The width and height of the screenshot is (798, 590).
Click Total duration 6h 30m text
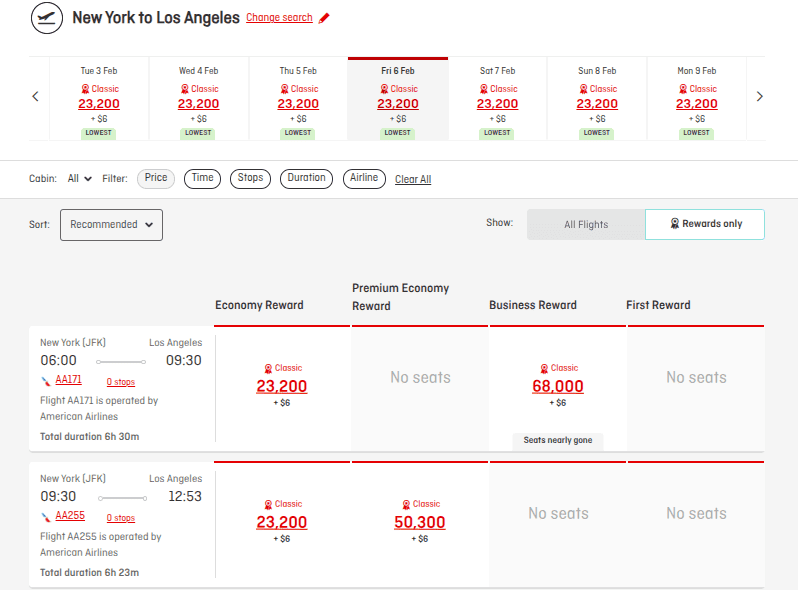pyautogui.click(x=90, y=437)
